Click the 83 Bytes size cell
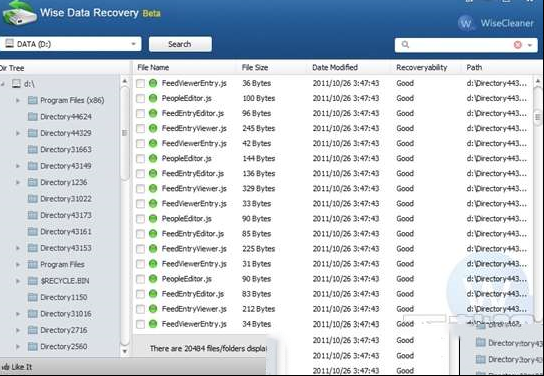The height and width of the screenshot is (376, 544). coord(256,294)
